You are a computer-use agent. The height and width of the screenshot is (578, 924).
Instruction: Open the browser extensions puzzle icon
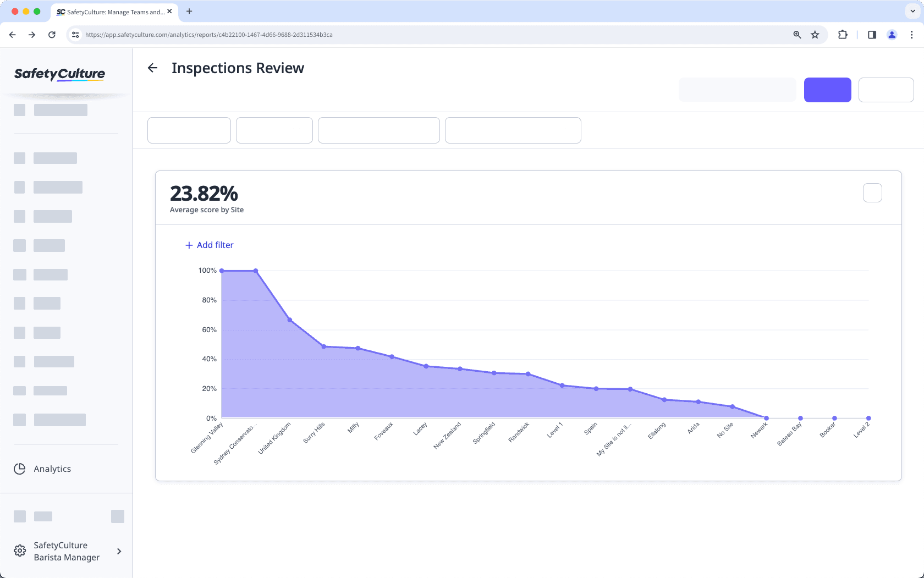click(x=843, y=34)
